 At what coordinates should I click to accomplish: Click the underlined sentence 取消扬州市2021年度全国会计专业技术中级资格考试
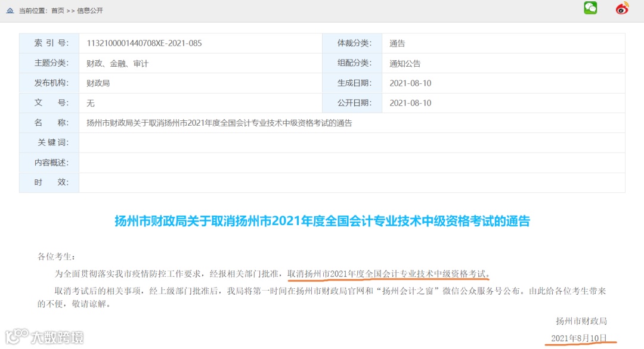[x=388, y=273]
